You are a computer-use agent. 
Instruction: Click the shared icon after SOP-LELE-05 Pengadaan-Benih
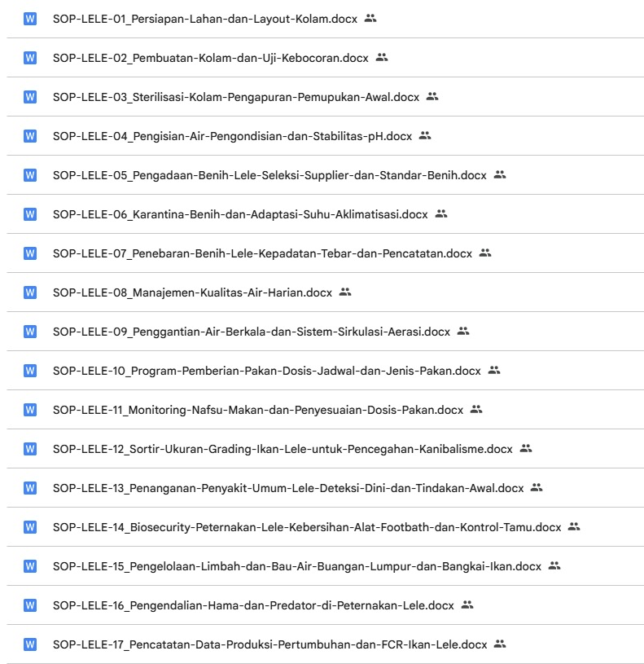coord(500,174)
